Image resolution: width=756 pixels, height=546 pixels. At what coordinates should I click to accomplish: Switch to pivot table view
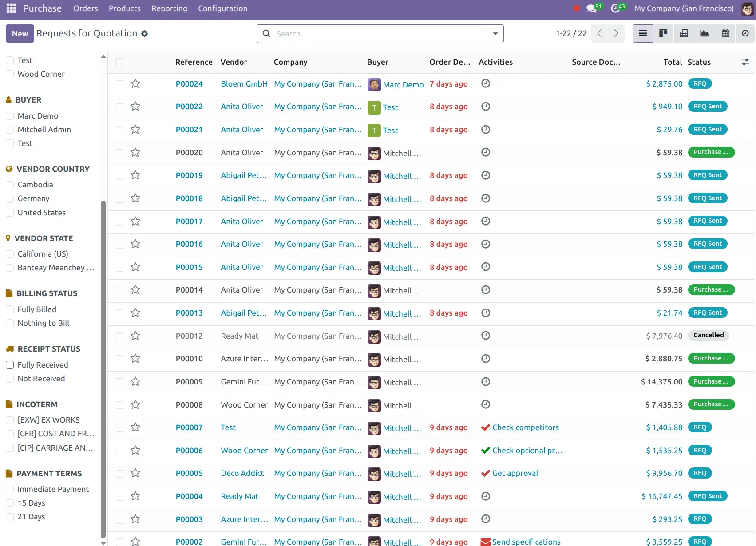point(684,33)
